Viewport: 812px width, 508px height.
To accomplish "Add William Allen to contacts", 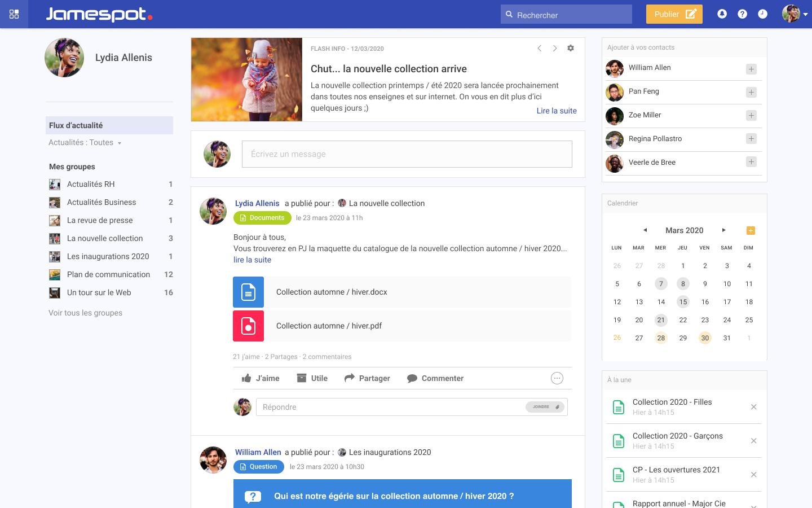I will point(751,69).
